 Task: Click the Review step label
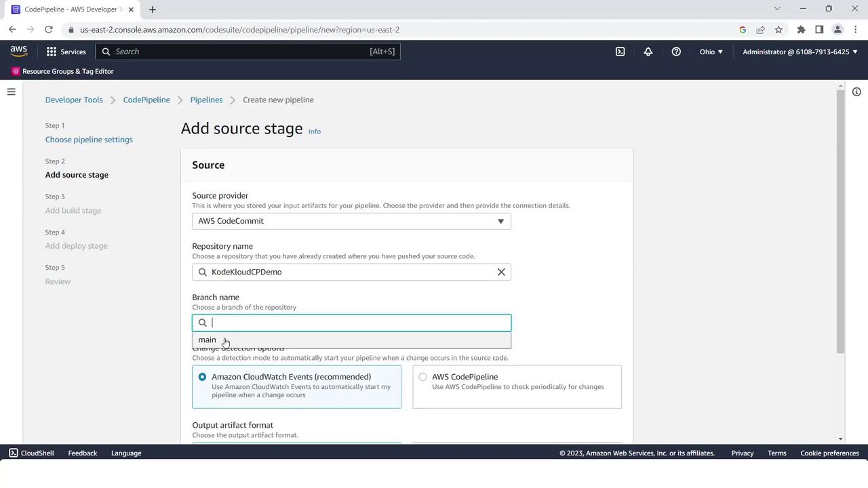pos(58,281)
